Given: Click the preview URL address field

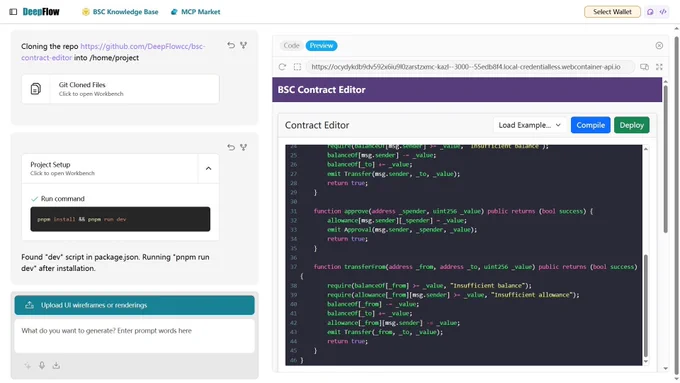Looking at the screenshot, I should coord(470,67).
